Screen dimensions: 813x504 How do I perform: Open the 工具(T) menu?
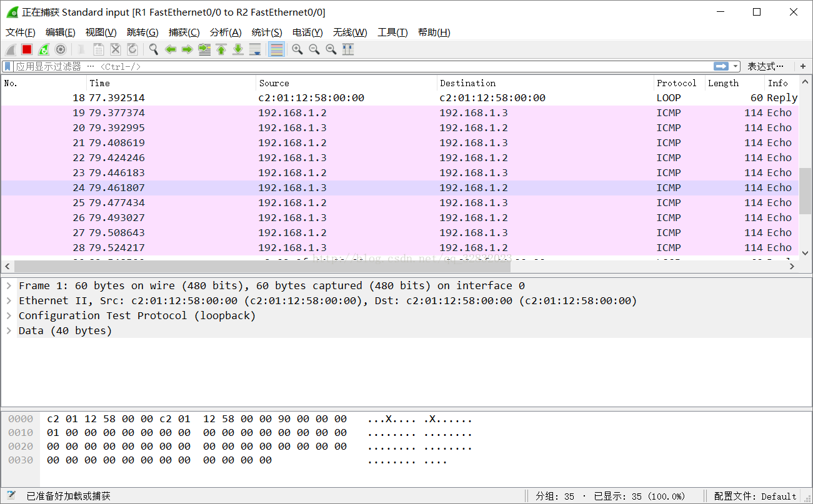coord(392,32)
